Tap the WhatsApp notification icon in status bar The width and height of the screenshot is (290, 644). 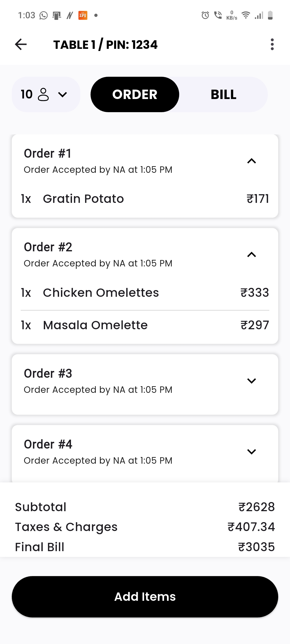coord(44,15)
